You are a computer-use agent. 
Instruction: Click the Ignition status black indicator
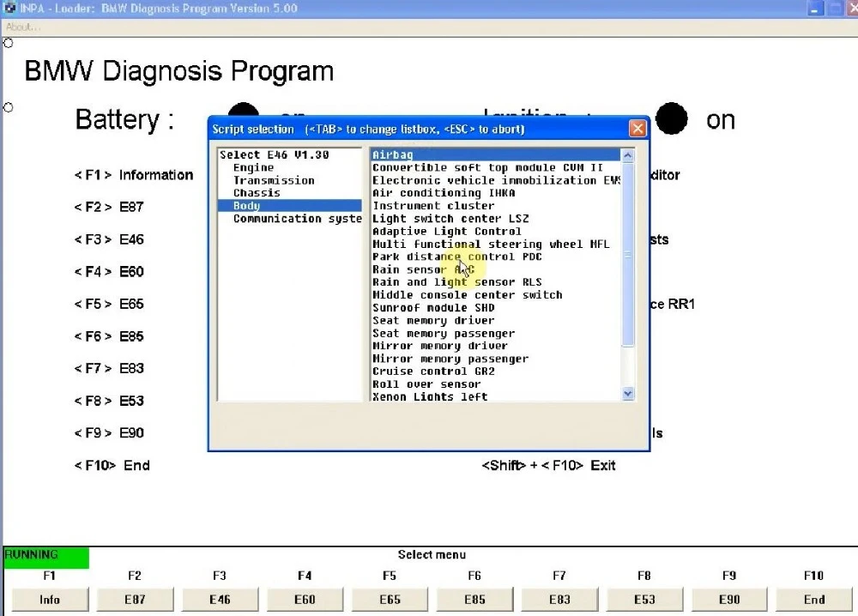(x=672, y=118)
